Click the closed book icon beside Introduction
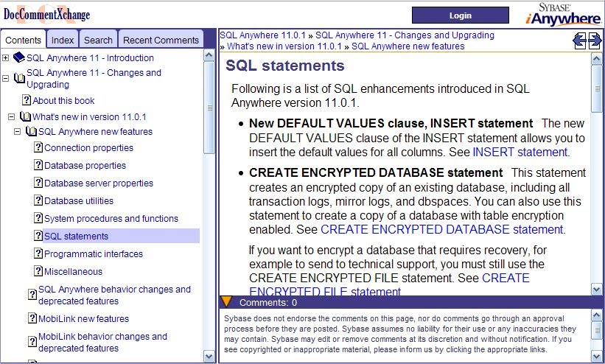Viewport: 605px width, 364px height. [x=18, y=57]
